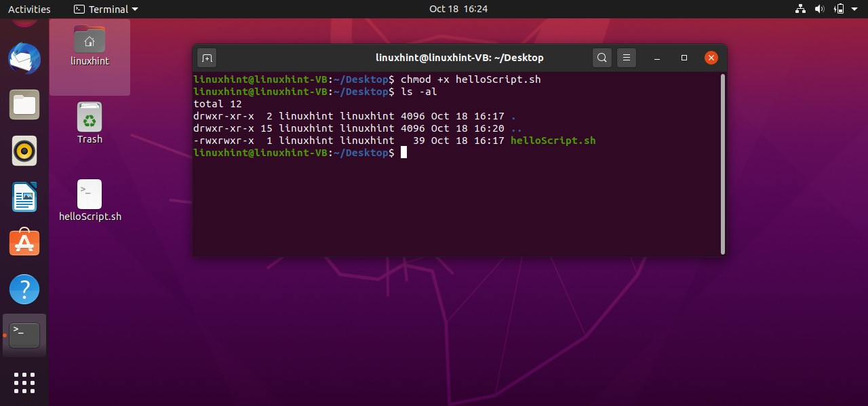Open a new terminal tab
This screenshot has width=868, height=406.
[207, 58]
